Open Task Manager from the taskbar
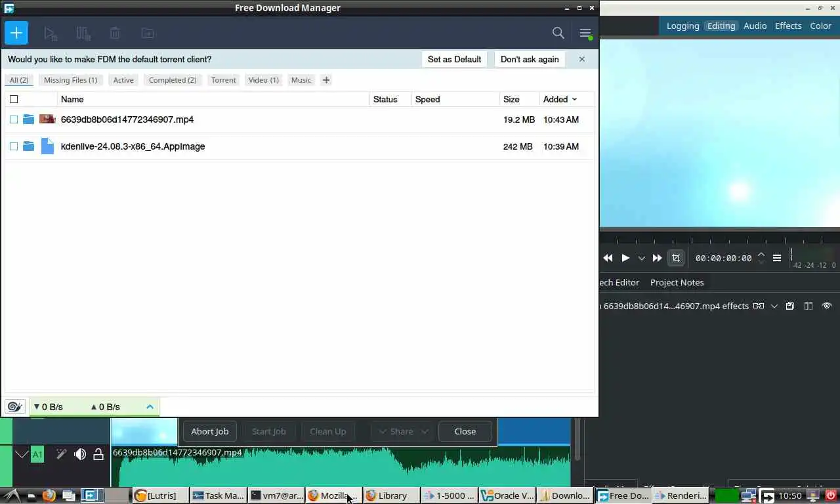The image size is (840, 504). [218, 495]
